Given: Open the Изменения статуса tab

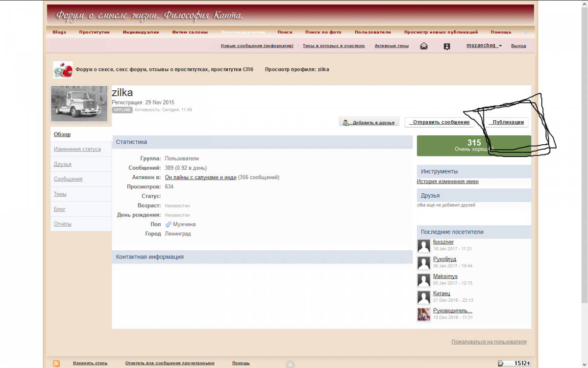Looking at the screenshot, I should (77, 149).
